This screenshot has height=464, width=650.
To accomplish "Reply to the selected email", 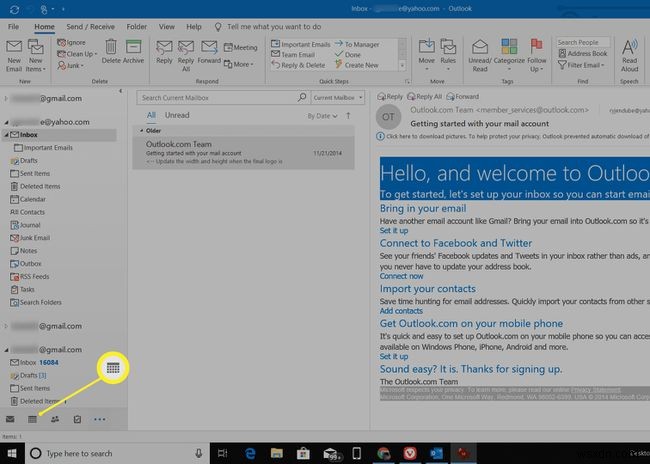I will pos(164,52).
